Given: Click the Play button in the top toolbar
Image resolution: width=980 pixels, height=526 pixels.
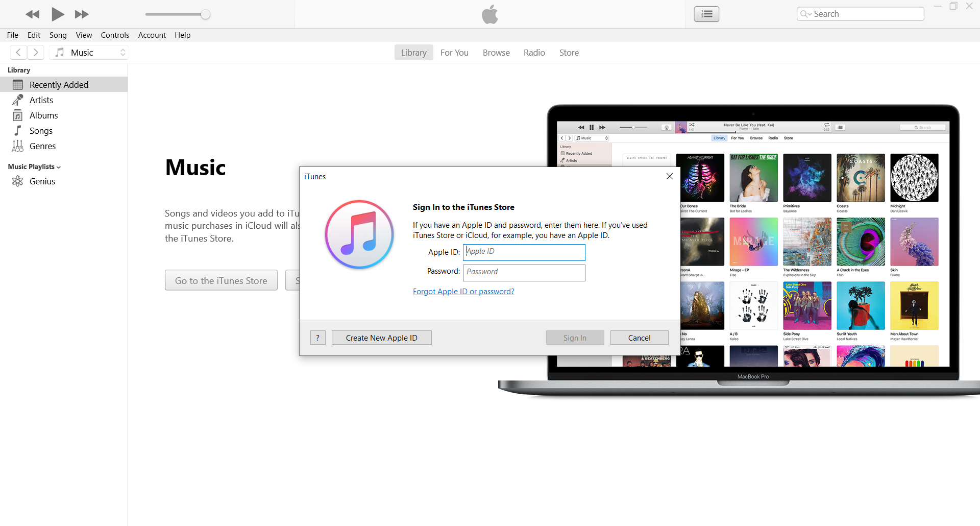Looking at the screenshot, I should point(58,14).
